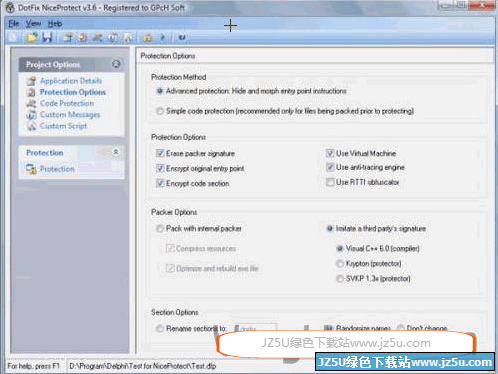
Task: Select Simple code protection radio button
Action: [160, 111]
